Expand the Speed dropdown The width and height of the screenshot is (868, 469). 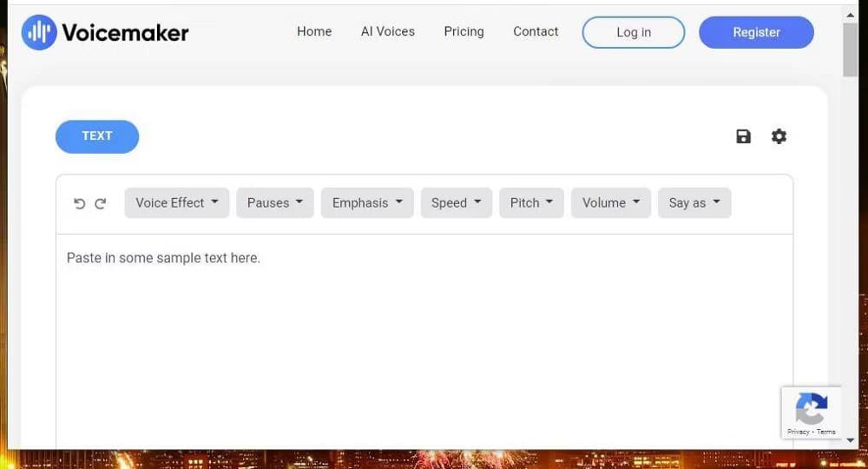click(x=457, y=202)
